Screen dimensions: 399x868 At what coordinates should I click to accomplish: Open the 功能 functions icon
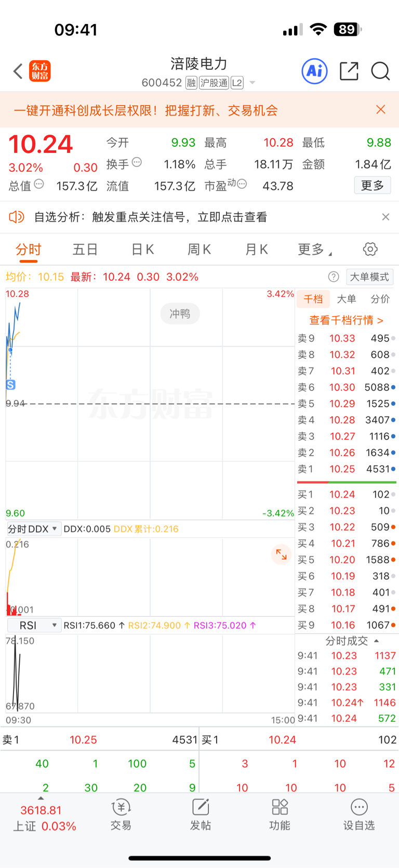click(280, 814)
